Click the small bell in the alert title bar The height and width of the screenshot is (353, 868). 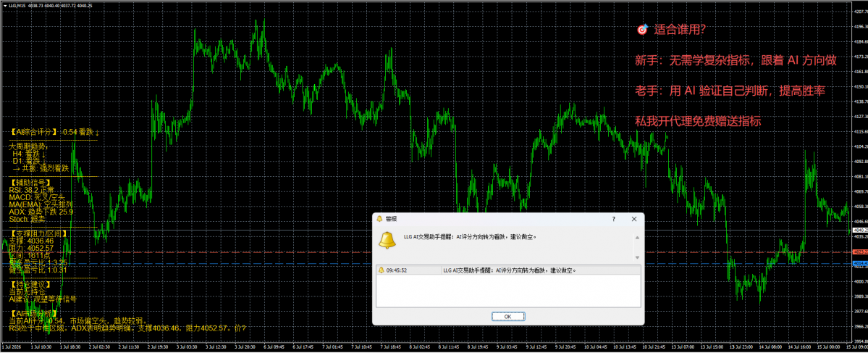pyautogui.click(x=380, y=219)
